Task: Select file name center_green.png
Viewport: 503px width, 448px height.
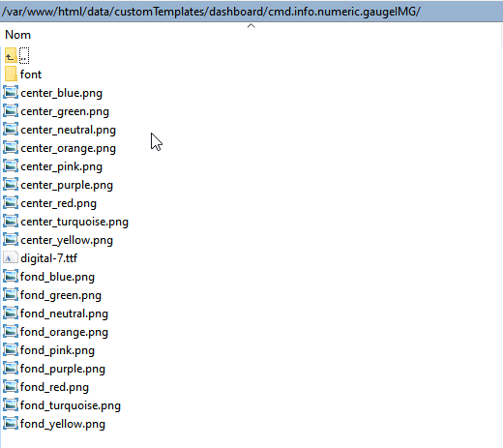Action: tap(65, 111)
